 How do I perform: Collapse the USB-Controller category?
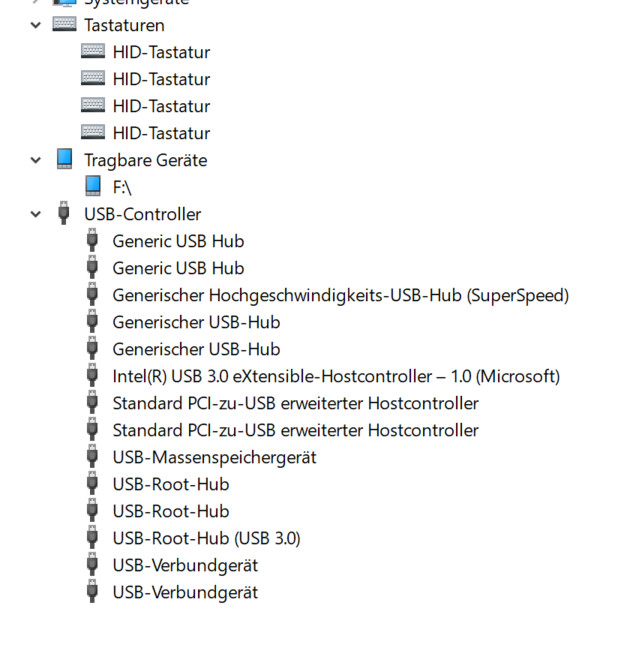(x=36, y=214)
